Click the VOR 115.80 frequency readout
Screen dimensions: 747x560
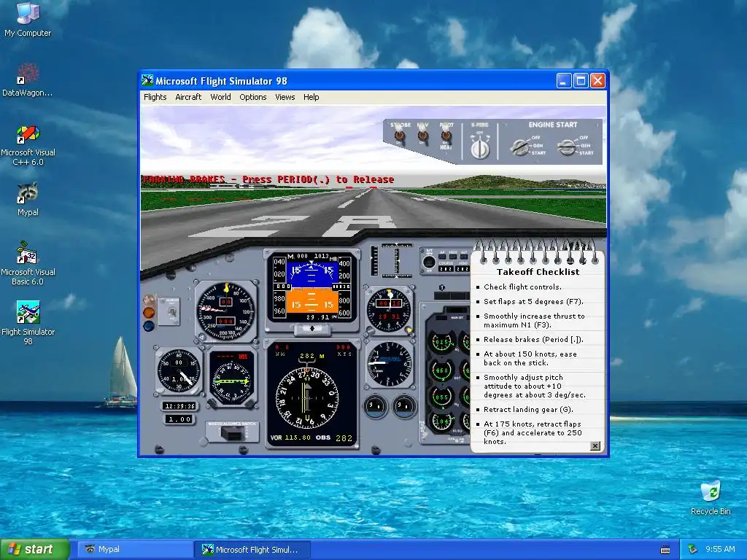click(x=290, y=437)
